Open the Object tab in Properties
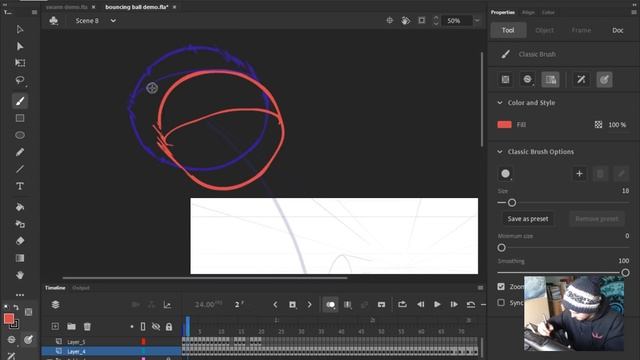The height and width of the screenshot is (360, 640). (x=544, y=30)
